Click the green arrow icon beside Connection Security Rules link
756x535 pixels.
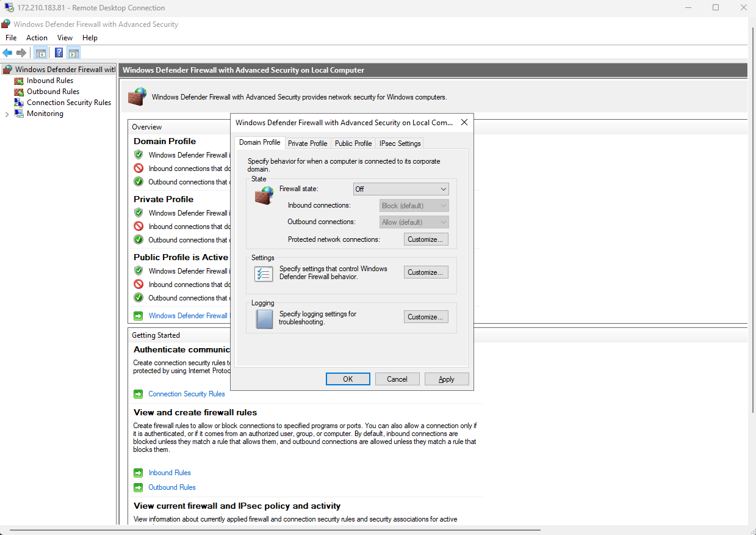tap(138, 394)
